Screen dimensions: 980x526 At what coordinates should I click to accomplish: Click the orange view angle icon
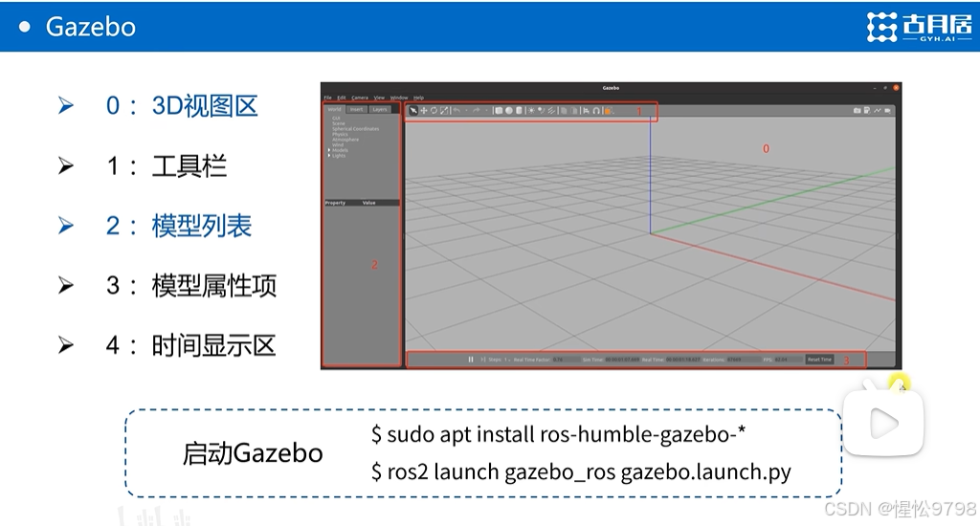[x=608, y=111]
